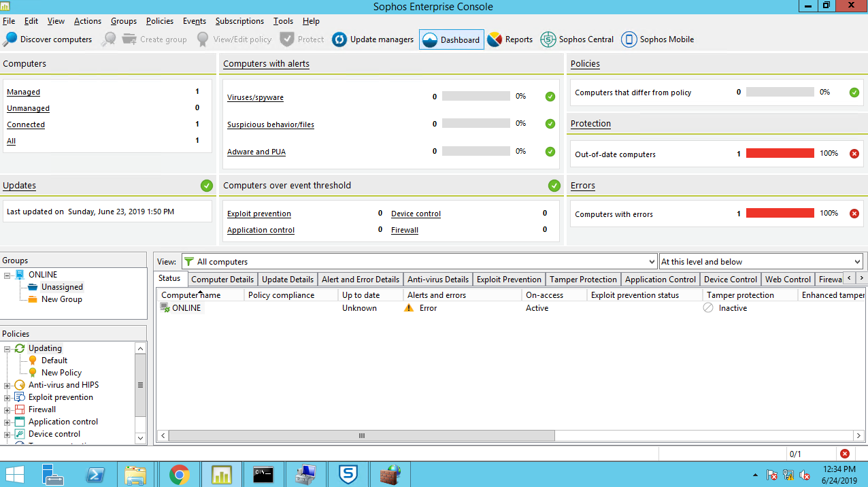This screenshot has height=487, width=868.
Task: Click the Windows Start button
Action: pos(16,474)
